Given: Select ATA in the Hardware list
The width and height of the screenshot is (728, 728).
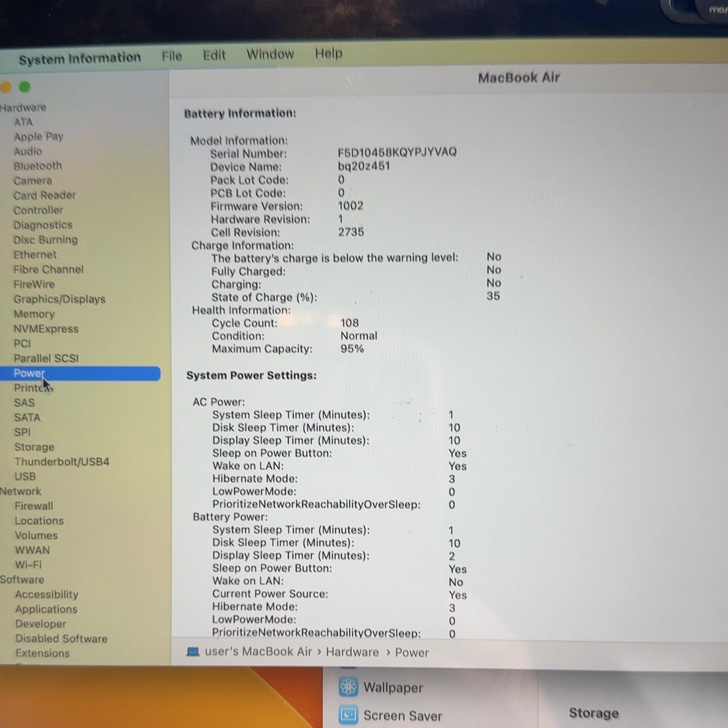Looking at the screenshot, I should 23,122.
